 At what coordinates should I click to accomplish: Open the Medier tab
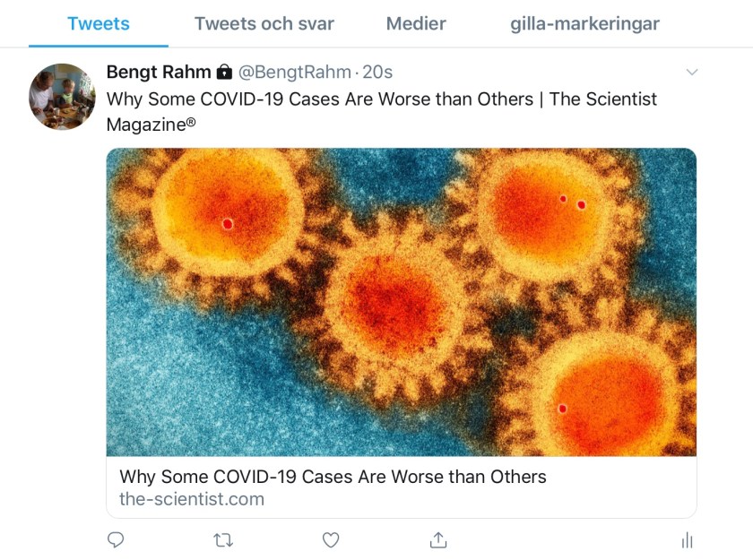click(x=416, y=24)
